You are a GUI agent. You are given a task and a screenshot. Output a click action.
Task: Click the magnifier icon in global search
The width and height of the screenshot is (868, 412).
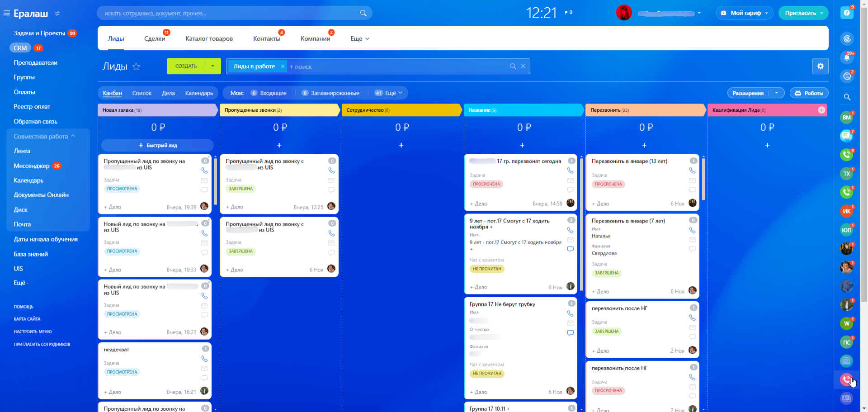363,13
